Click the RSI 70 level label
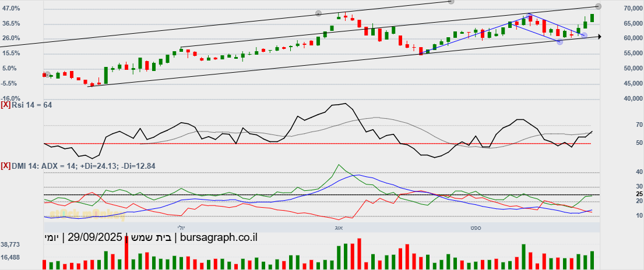644x270 pixels. [x=639, y=125]
